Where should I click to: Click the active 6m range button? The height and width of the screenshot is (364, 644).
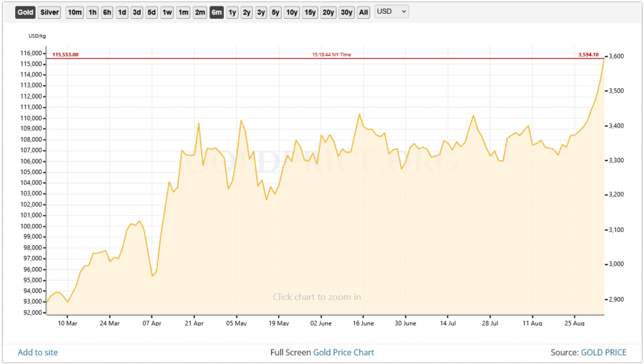(216, 12)
